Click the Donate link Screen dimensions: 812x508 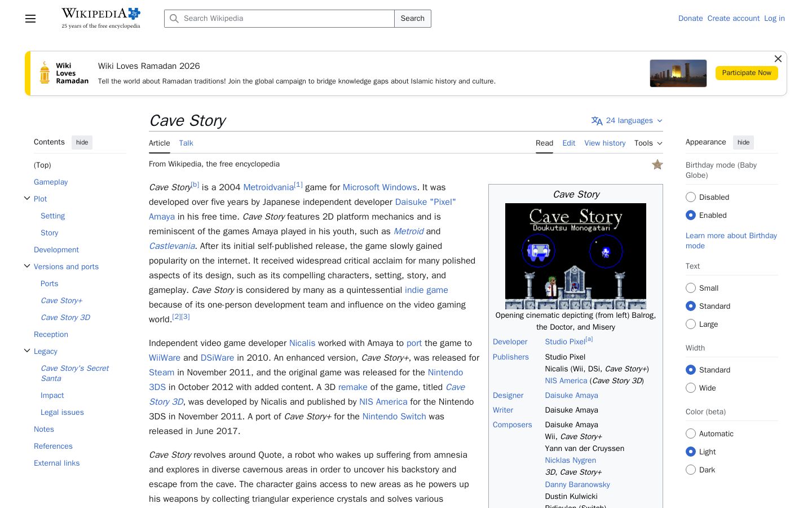[690, 19]
